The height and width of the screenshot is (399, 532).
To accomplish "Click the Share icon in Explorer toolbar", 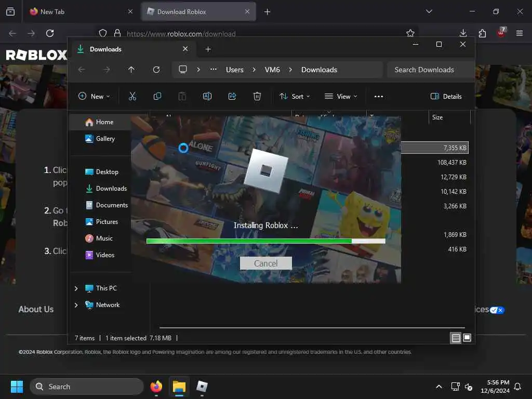I will point(232,96).
